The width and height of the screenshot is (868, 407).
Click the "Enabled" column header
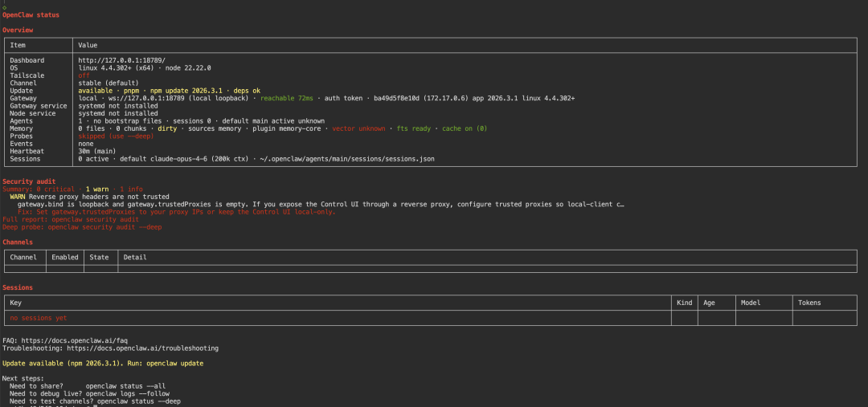(65, 257)
